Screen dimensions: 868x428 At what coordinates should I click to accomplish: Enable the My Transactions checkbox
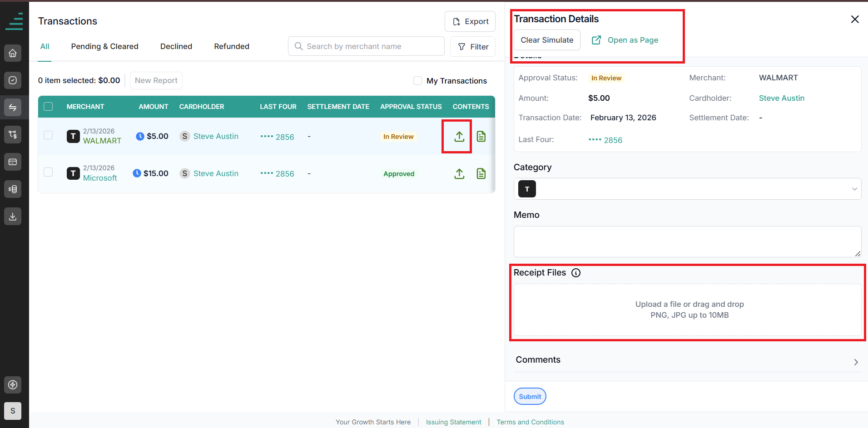click(x=417, y=81)
